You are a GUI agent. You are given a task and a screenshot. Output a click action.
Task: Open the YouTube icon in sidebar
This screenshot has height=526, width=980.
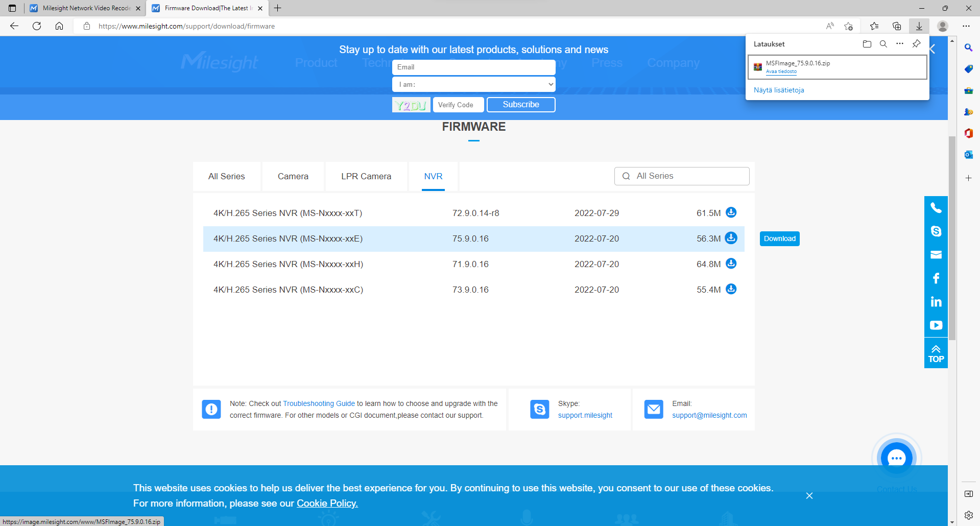pyautogui.click(x=936, y=325)
